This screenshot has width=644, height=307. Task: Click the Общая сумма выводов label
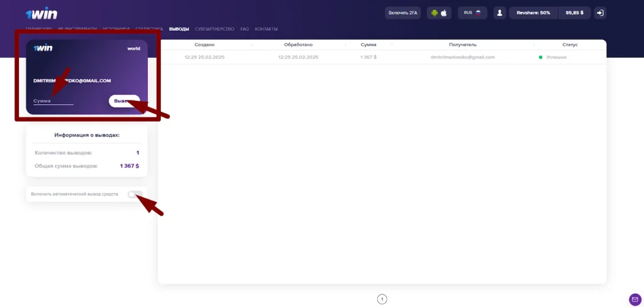(x=66, y=166)
